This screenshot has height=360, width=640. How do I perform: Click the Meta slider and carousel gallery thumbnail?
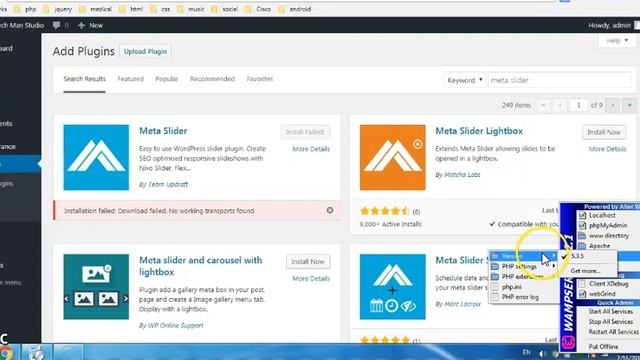96,287
